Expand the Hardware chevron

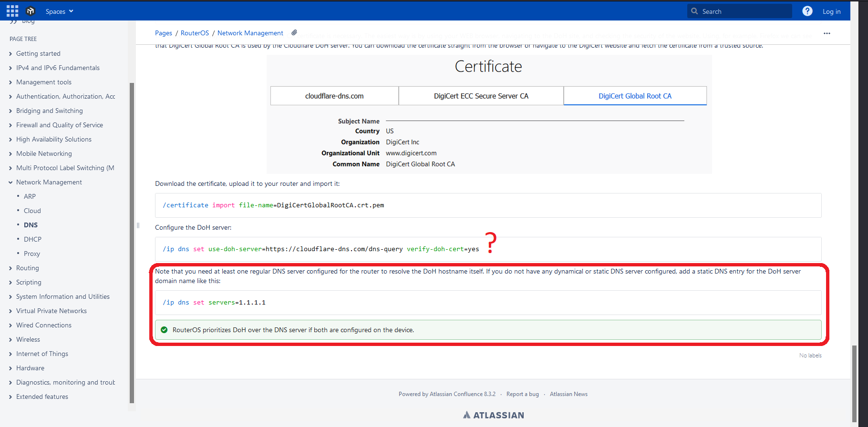(x=10, y=368)
